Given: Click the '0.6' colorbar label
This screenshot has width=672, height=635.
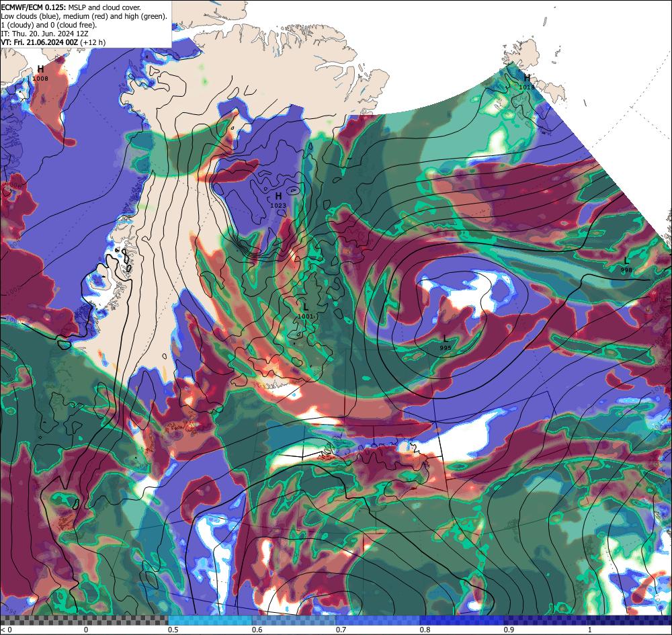Looking at the screenshot, I should [257, 630].
